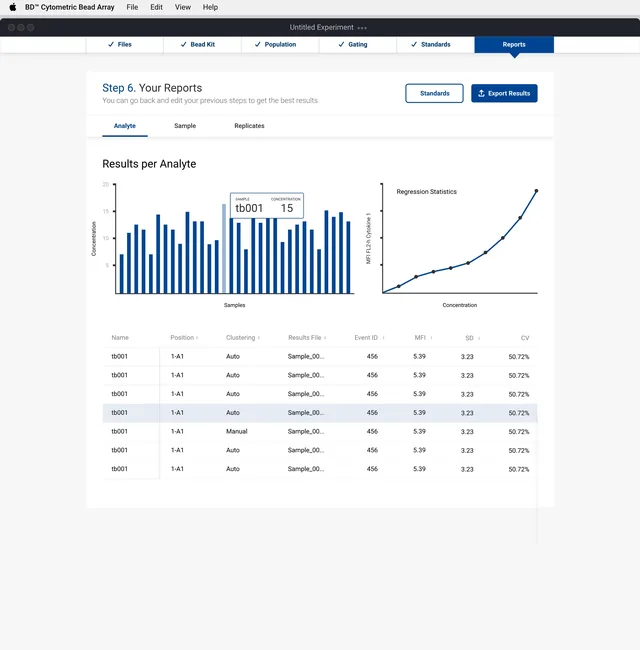640x650 pixels.
Task: Sort table by Event ID column
Action: [x=369, y=337]
